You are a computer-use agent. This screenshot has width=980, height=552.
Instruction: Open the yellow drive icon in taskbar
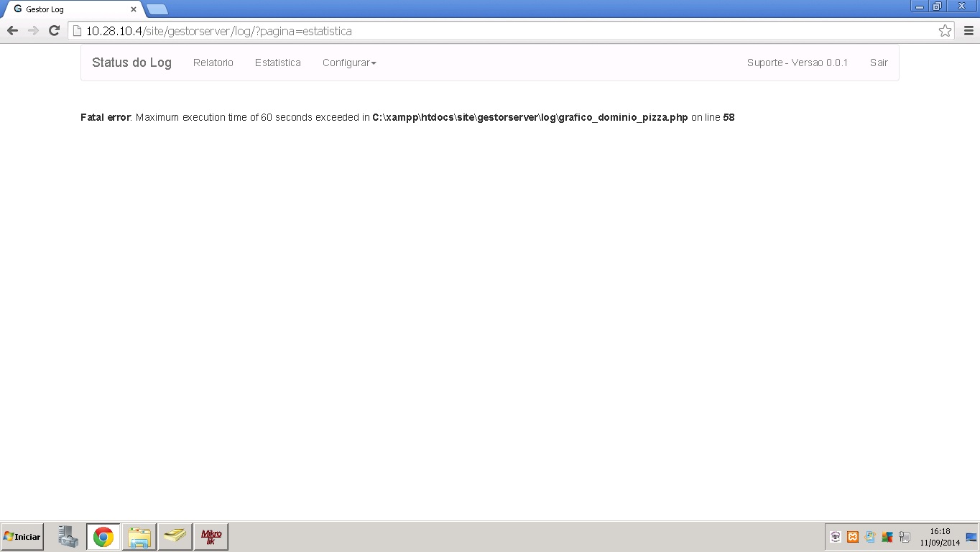[175, 537]
